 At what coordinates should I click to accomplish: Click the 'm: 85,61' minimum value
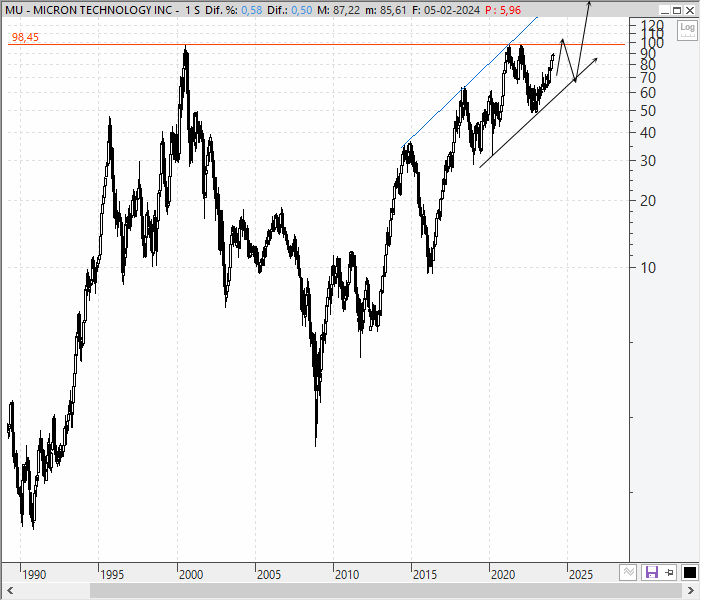[386, 10]
